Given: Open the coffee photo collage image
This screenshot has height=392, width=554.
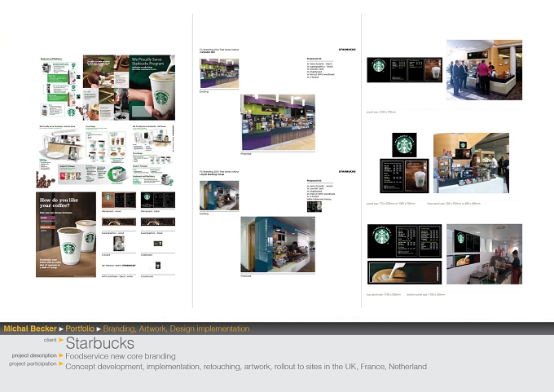Looking at the screenshot, I should (x=106, y=87).
